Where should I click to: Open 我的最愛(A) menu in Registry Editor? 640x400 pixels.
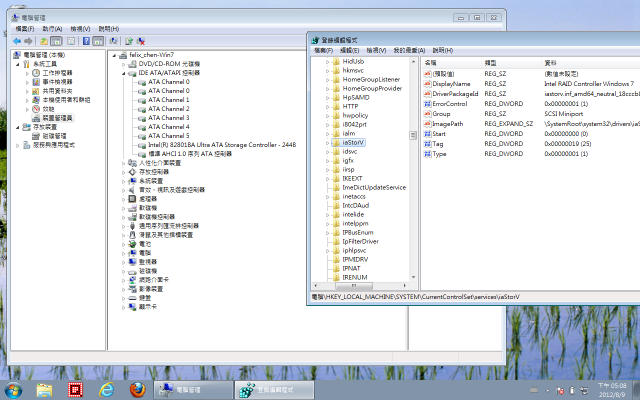tap(409, 50)
